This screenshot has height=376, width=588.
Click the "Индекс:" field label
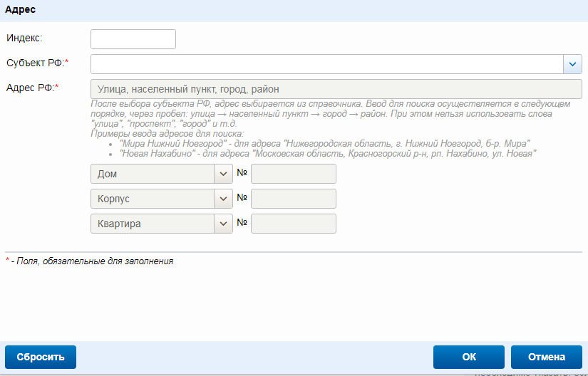pyautogui.click(x=24, y=38)
